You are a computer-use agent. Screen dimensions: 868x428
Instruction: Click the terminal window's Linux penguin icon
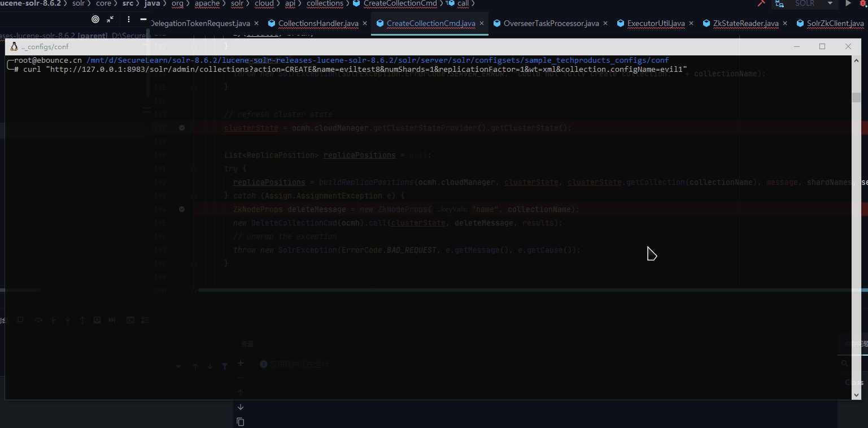(x=14, y=46)
